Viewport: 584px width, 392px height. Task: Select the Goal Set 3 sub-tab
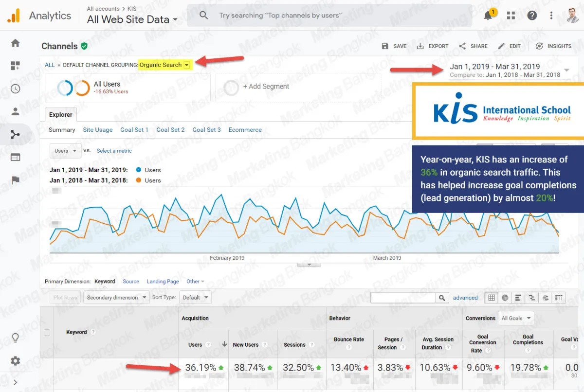(206, 130)
